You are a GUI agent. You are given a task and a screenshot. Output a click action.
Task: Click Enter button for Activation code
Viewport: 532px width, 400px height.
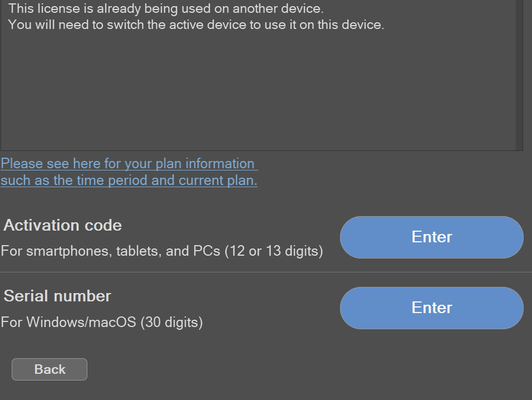click(x=431, y=237)
